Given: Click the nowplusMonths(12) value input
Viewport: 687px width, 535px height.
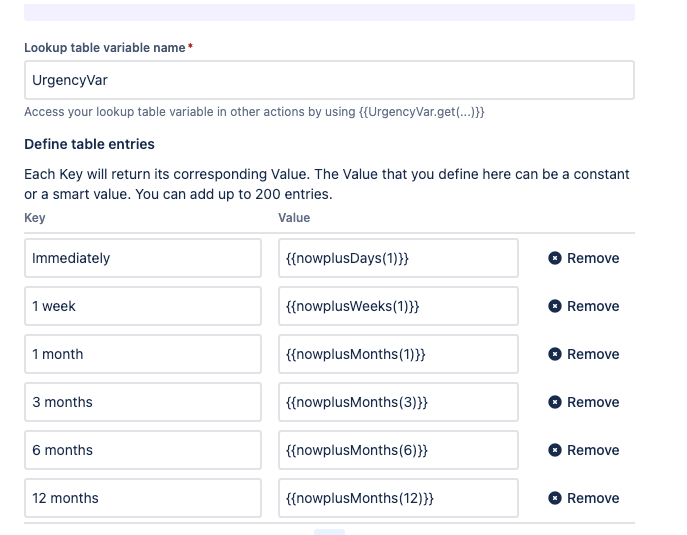Looking at the screenshot, I should coord(398,498).
